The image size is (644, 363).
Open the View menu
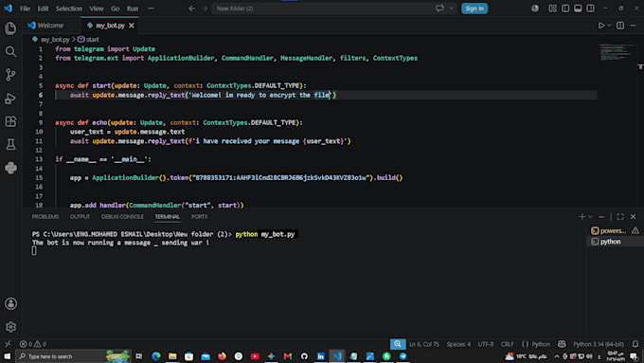97,9
